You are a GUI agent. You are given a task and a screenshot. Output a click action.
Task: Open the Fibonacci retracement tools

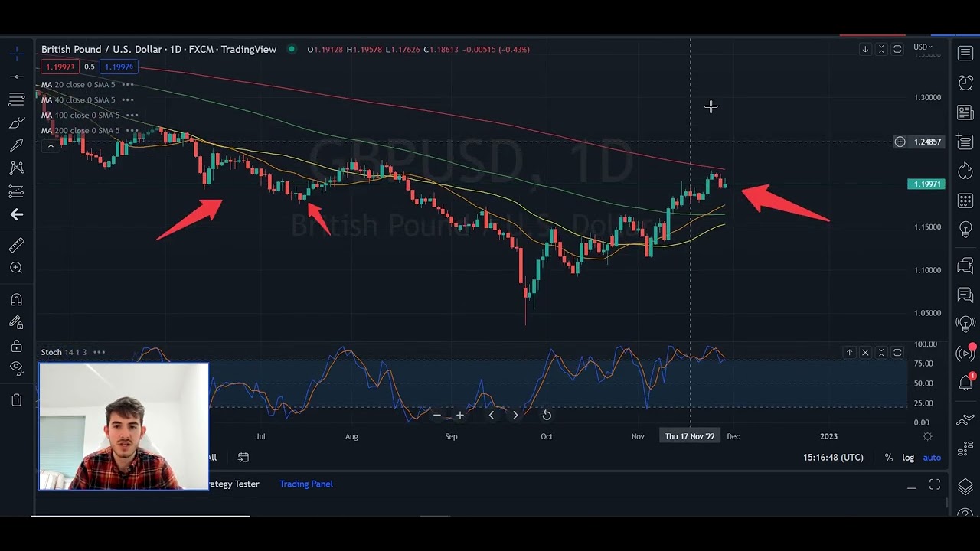16,99
